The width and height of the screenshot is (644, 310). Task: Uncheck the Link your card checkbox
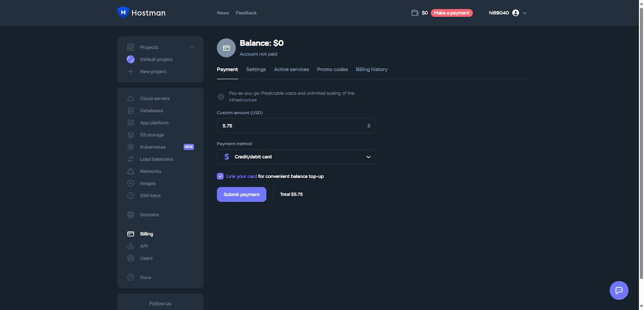(x=220, y=176)
